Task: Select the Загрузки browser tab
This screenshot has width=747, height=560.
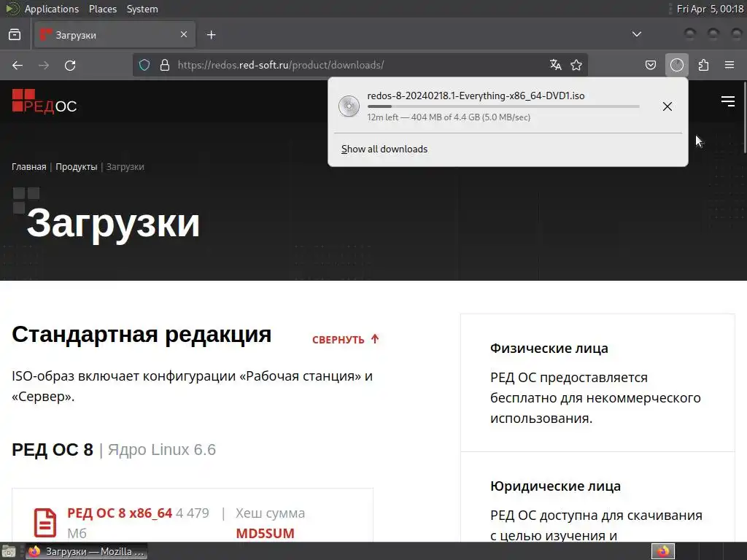Action: click(x=115, y=35)
